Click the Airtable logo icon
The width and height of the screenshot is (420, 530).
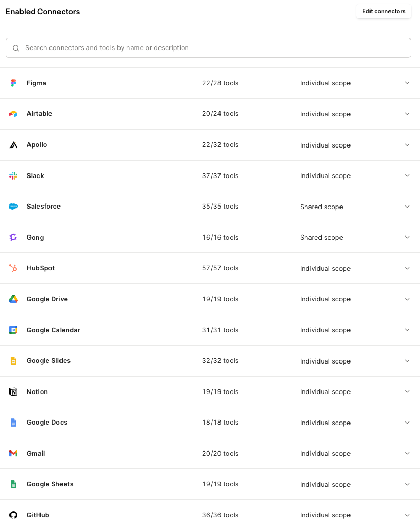[x=13, y=114]
